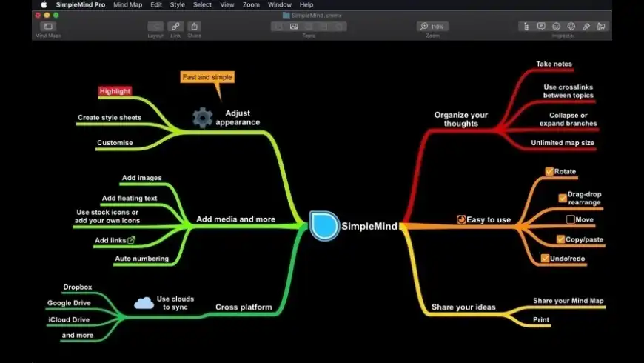Select the Create style sheets topic

110,117
